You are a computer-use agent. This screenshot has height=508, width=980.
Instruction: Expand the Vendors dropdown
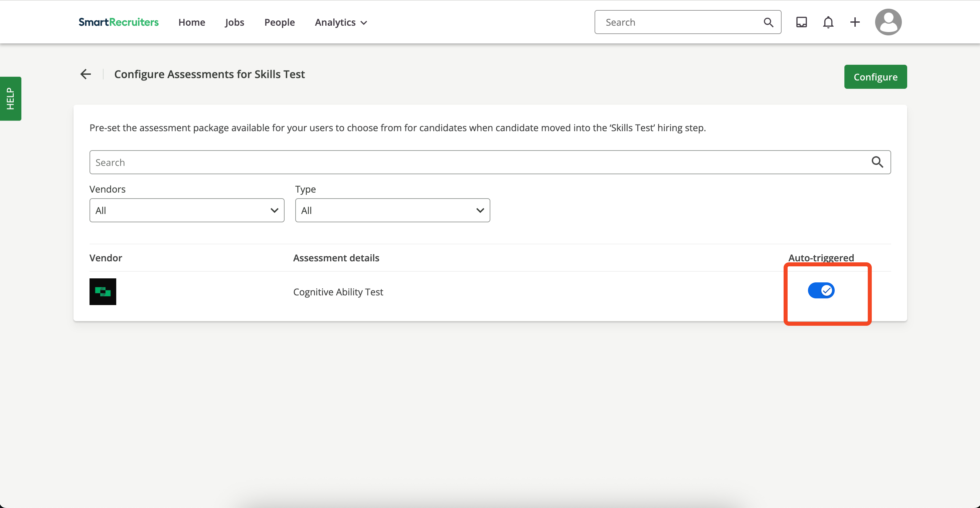click(x=187, y=210)
